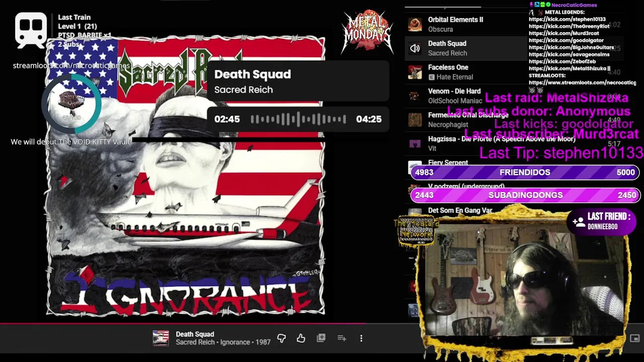Click the white train icon overlay

pos(31,31)
